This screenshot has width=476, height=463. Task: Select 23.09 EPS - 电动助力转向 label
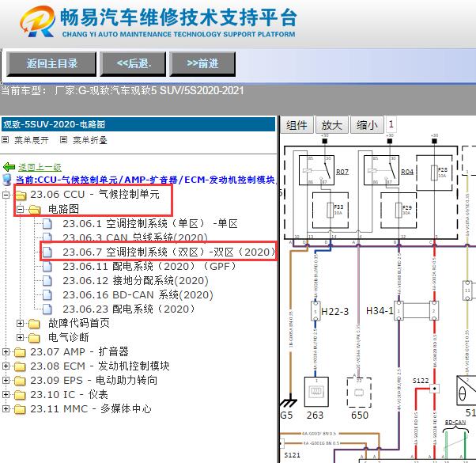(94, 381)
